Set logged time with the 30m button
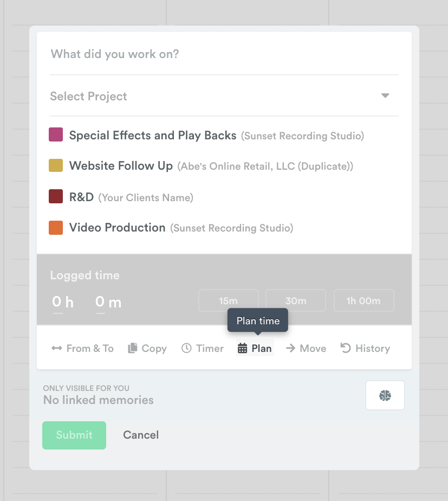448x501 pixels. [x=296, y=301]
